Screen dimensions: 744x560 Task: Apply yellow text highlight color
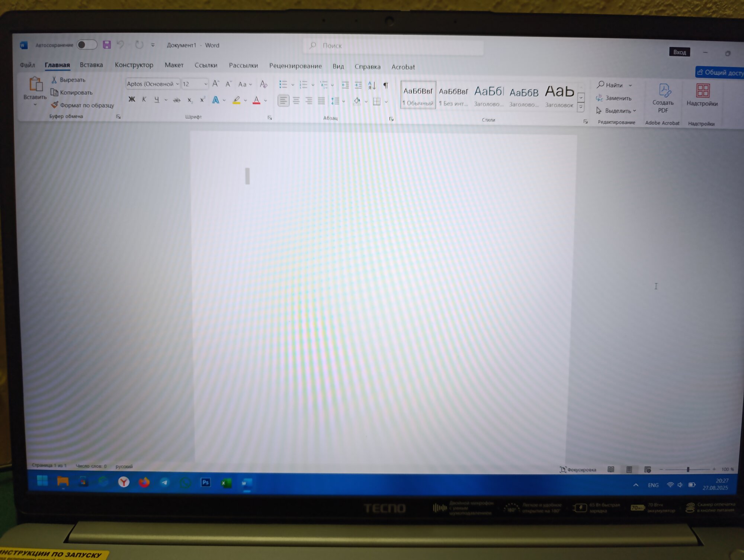click(x=236, y=100)
